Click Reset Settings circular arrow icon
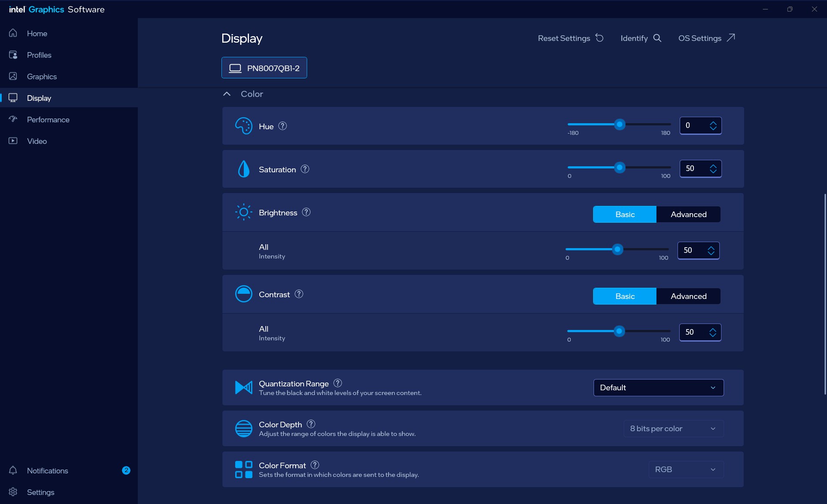 [x=600, y=38]
